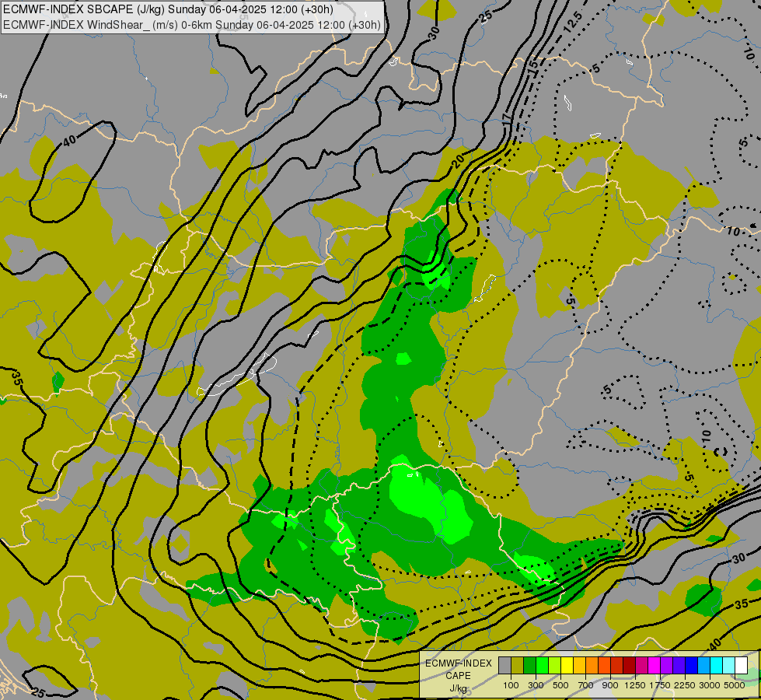Click the legend tick value 2250
The height and width of the screenshot is (700, 761).
tap(685, 685)
